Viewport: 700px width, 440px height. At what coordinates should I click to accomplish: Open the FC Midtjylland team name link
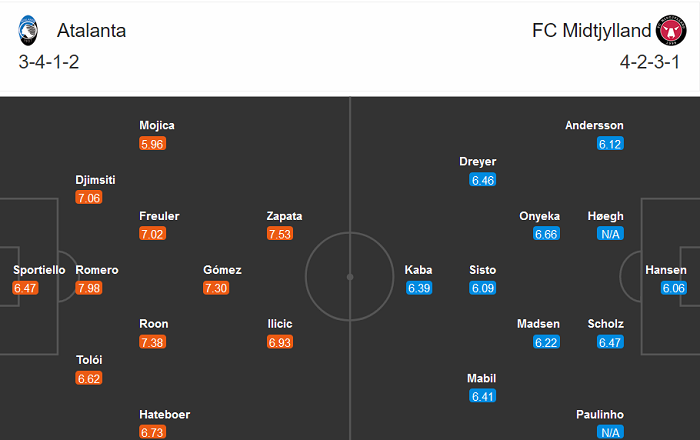(x=589, y=30)
